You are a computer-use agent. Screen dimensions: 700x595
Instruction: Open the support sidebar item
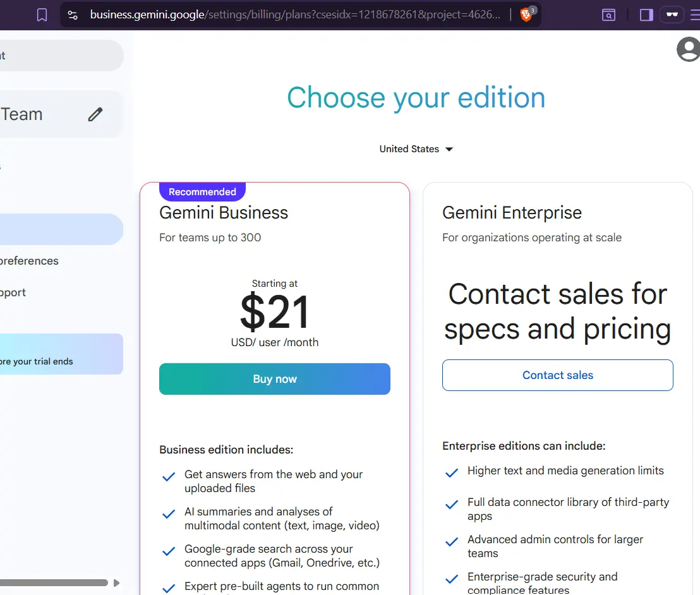point(13,293)
